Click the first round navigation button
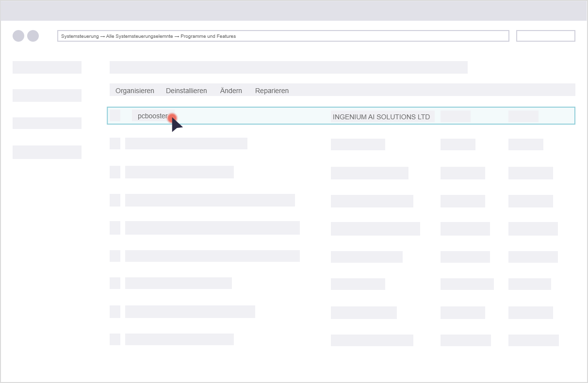This screenshot has height=383, width=588. coord(18,36)
